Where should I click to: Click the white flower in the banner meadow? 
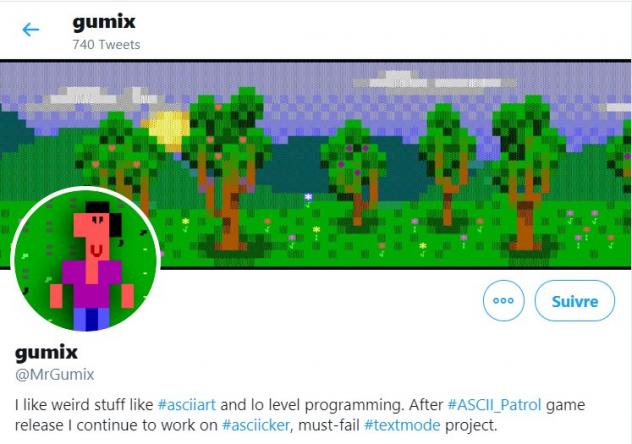tap(308, 197)
